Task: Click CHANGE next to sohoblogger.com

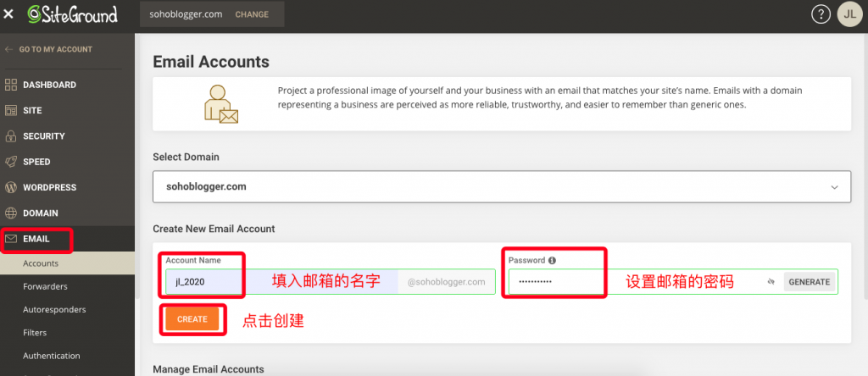Action: 252,14
